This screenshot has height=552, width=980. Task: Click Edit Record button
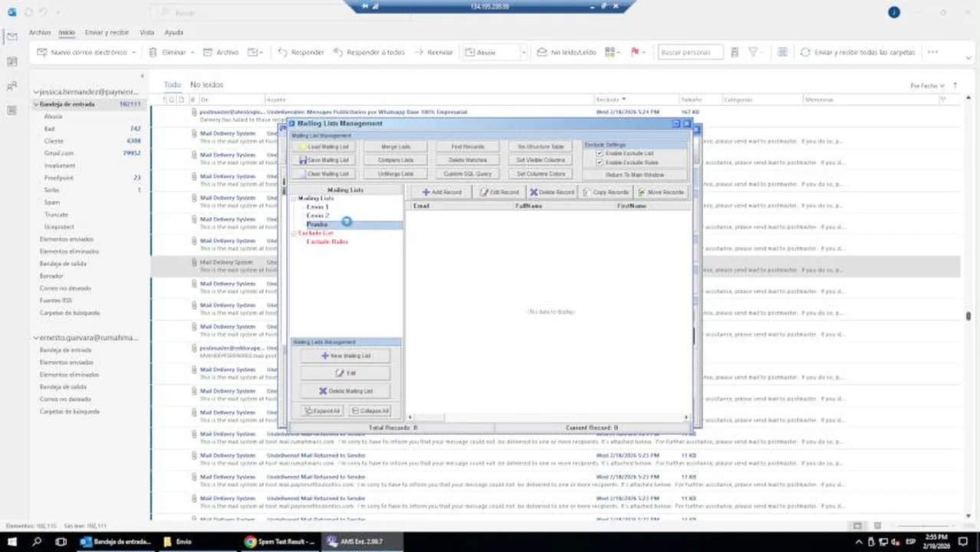point(499,192)
